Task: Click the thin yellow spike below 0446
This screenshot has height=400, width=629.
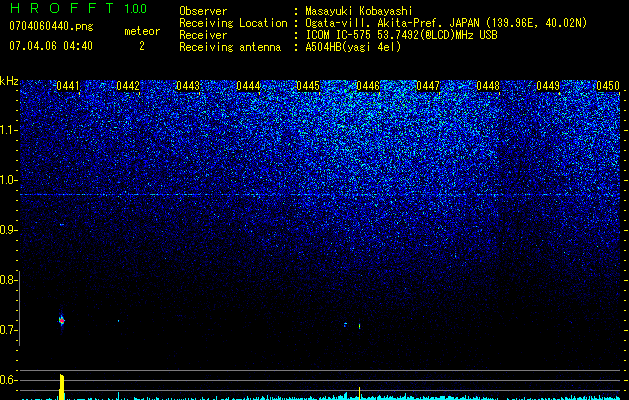Action: pos(359,393)
